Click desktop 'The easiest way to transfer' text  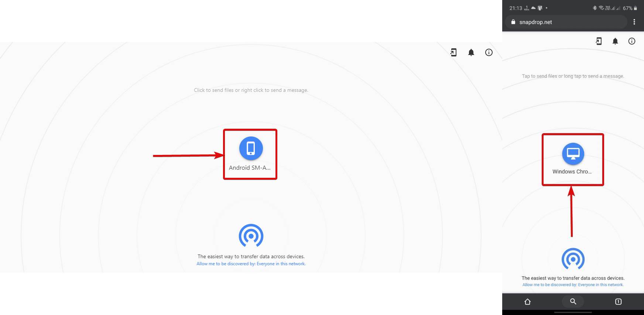coord(251,256)
